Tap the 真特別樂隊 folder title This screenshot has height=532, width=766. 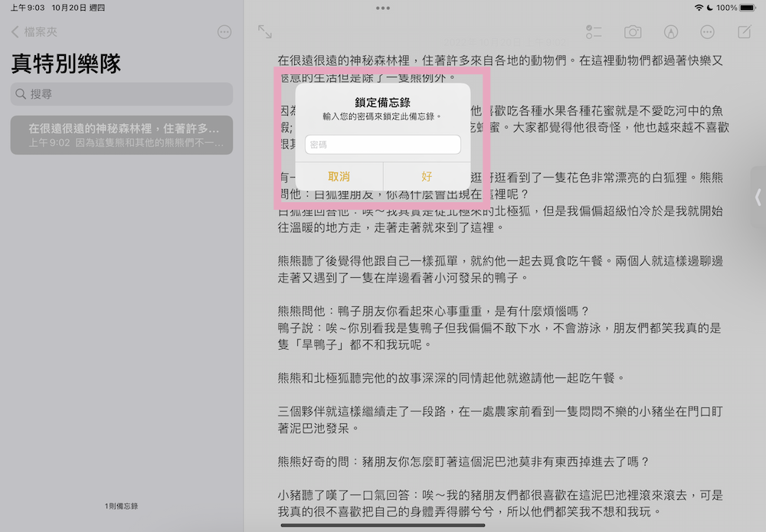coord(66,64)
